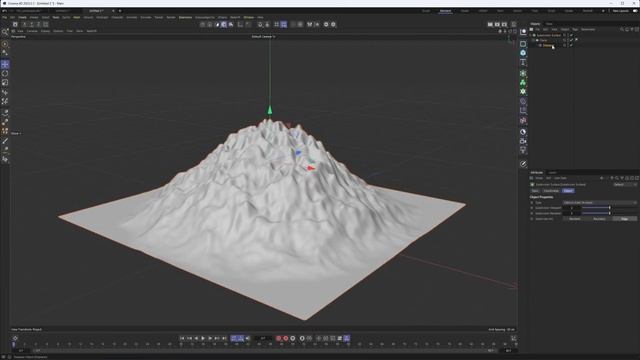Collapse the Subdivision Surface tree item
This screenshot has height=360, width=640.
click(x=530, y=35)
